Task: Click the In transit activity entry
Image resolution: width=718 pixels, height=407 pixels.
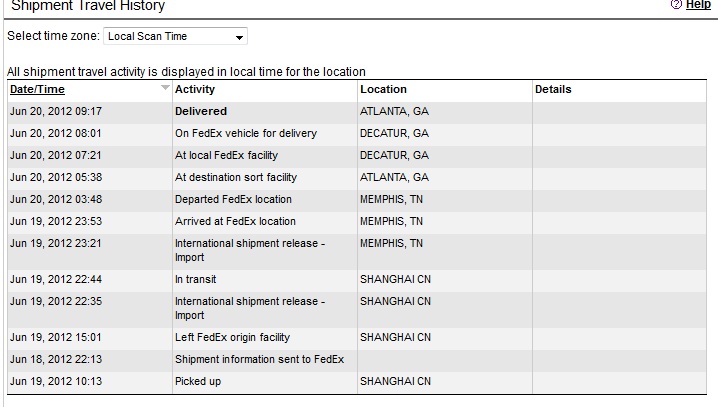Action: pyautogui.click(x=196, y=279)
